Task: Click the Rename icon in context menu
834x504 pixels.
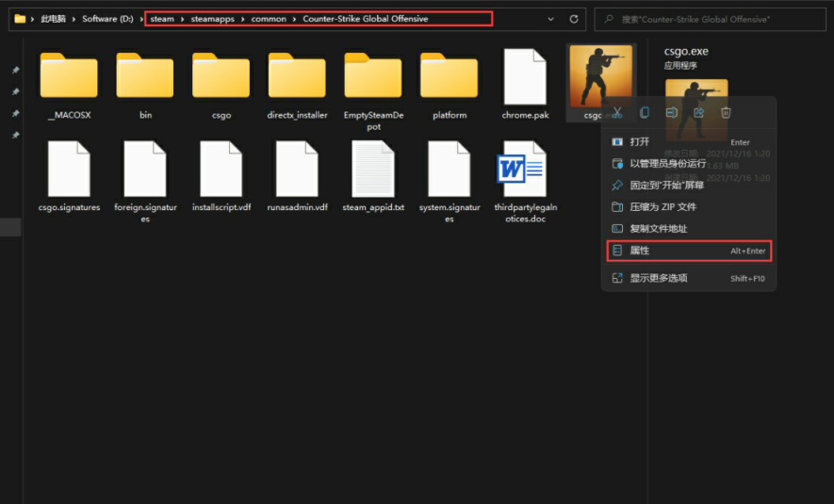Action: pyautogui.click(x=671, y=113)
